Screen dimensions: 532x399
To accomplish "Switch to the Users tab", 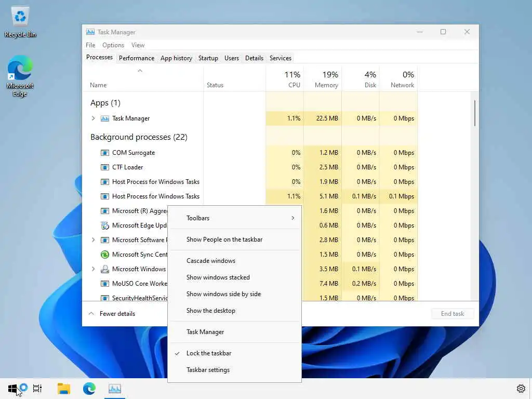I will pyautogui.click(x=231, y=58).
